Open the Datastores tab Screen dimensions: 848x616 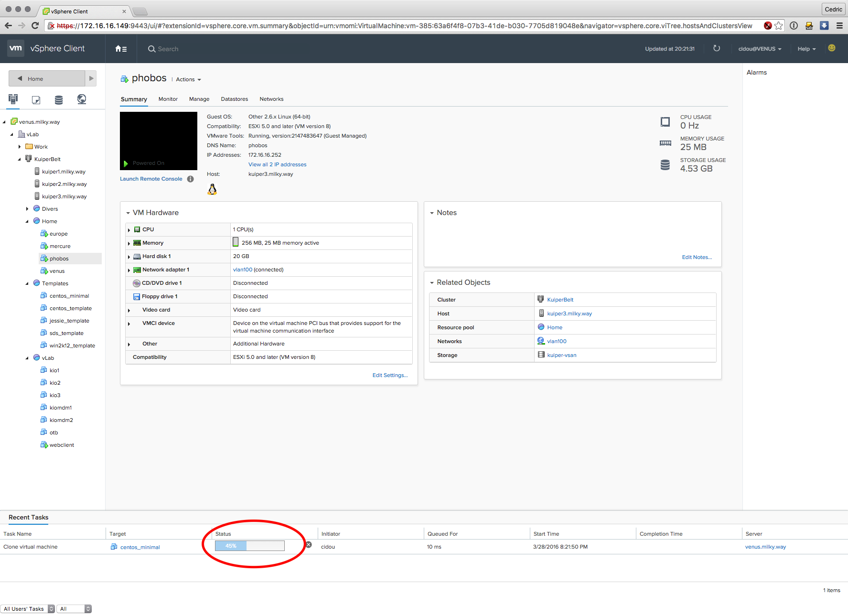[x=234, y=99]
